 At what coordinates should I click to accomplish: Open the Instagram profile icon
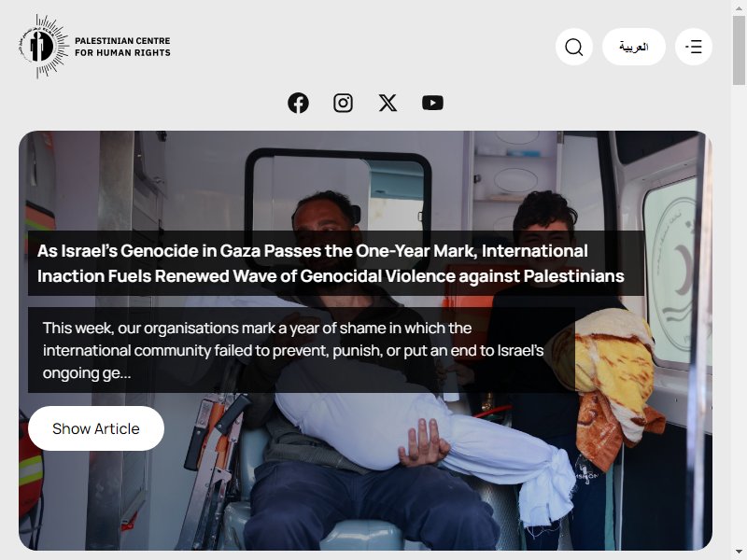[x=343, y=103]
